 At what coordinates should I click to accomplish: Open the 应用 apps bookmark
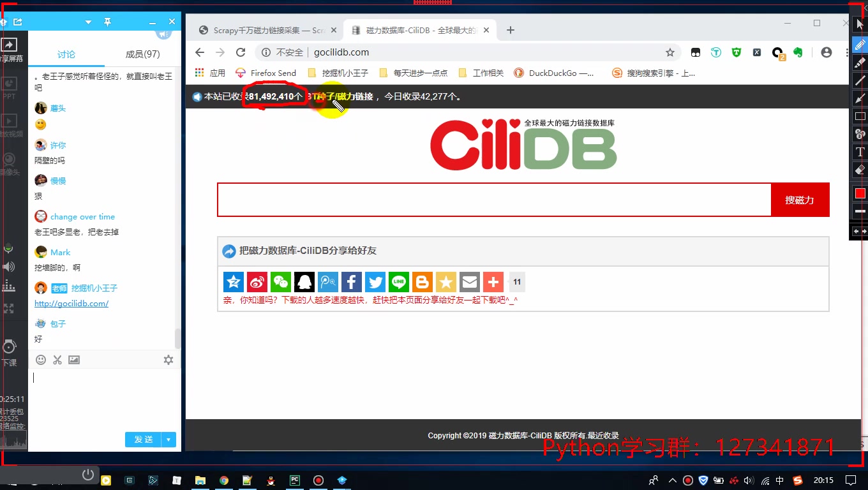(210, 73)
